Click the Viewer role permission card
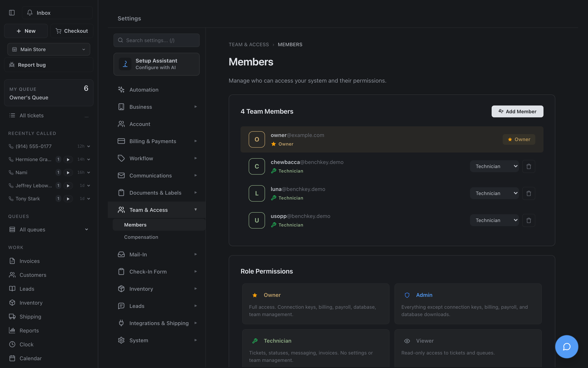588x368 pixels. (468, 349)
